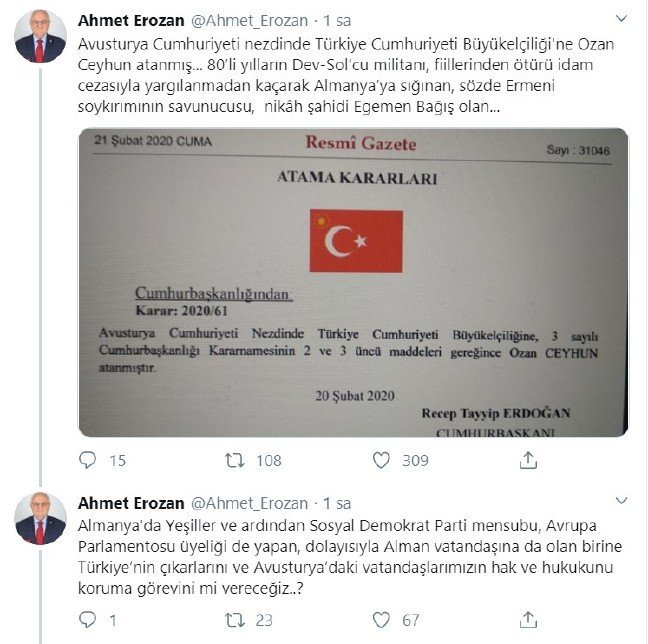Retweet the tweet showing 23 retweets
This screenshot has height=644, width=648.
tap(235, 620)
